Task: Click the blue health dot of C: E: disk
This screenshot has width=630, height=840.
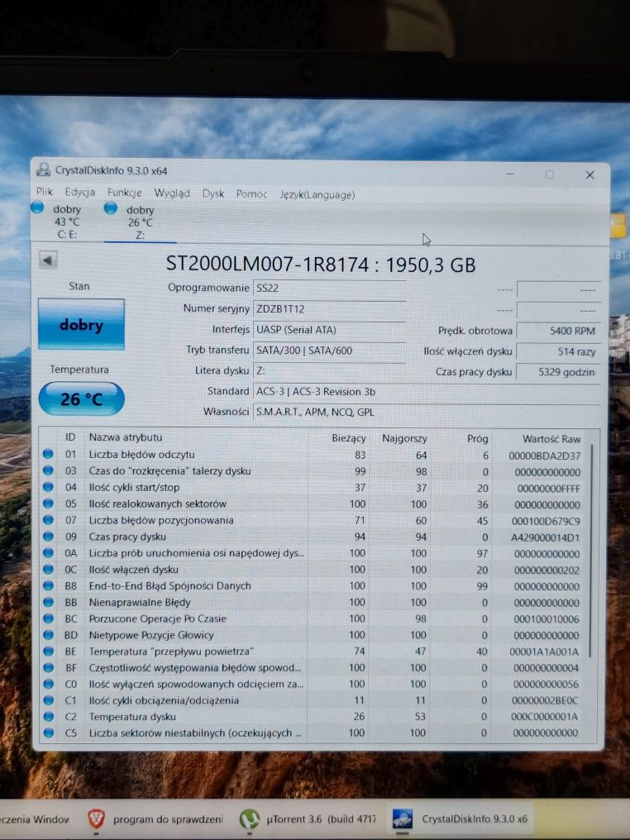Action: 37,208
